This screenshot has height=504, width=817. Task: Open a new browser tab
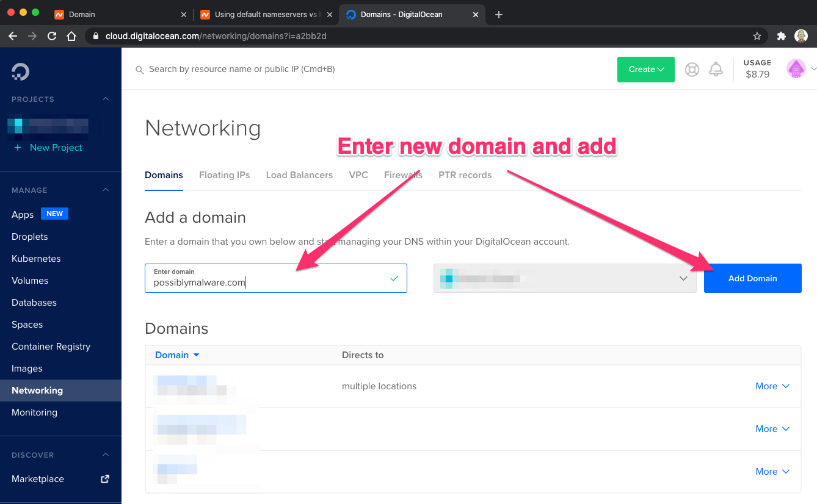(499, 15)
